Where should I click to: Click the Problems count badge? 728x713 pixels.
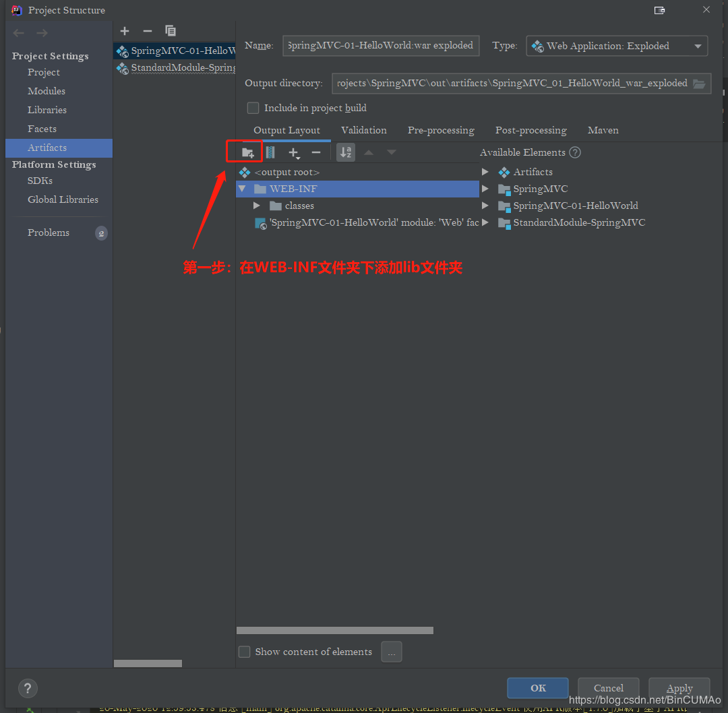tap(101, 233)
